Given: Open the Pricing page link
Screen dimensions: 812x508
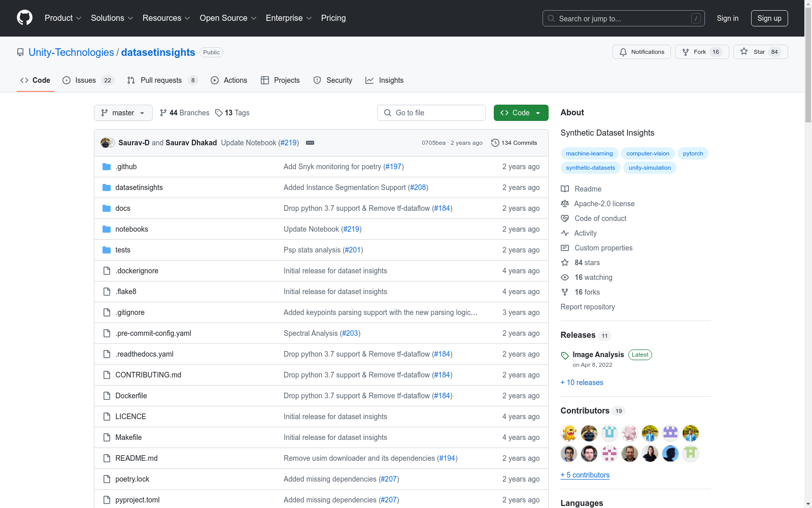Looking at the screenshot, I should [333, 18].
